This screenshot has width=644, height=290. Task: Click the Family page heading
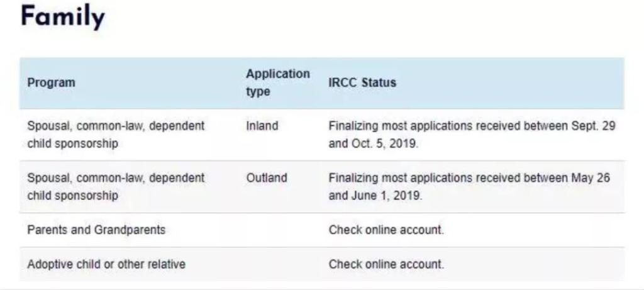click(62, 18)
